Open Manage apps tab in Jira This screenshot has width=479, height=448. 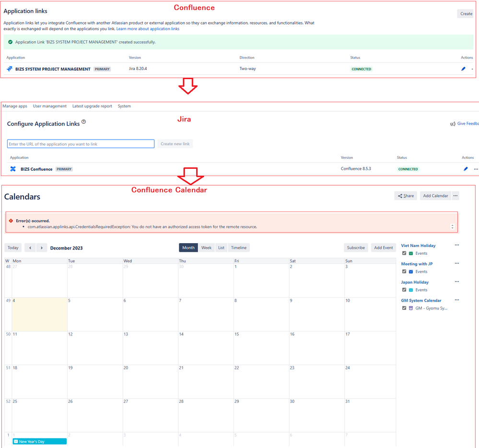15,106
